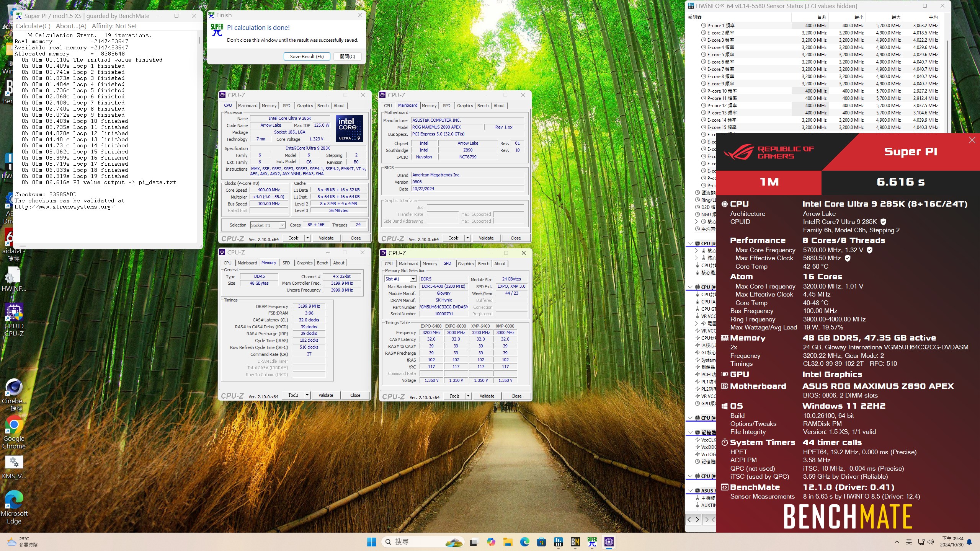980x551 pixels.
Task: Open the volume control in system tray
Action: pos(931,542)
